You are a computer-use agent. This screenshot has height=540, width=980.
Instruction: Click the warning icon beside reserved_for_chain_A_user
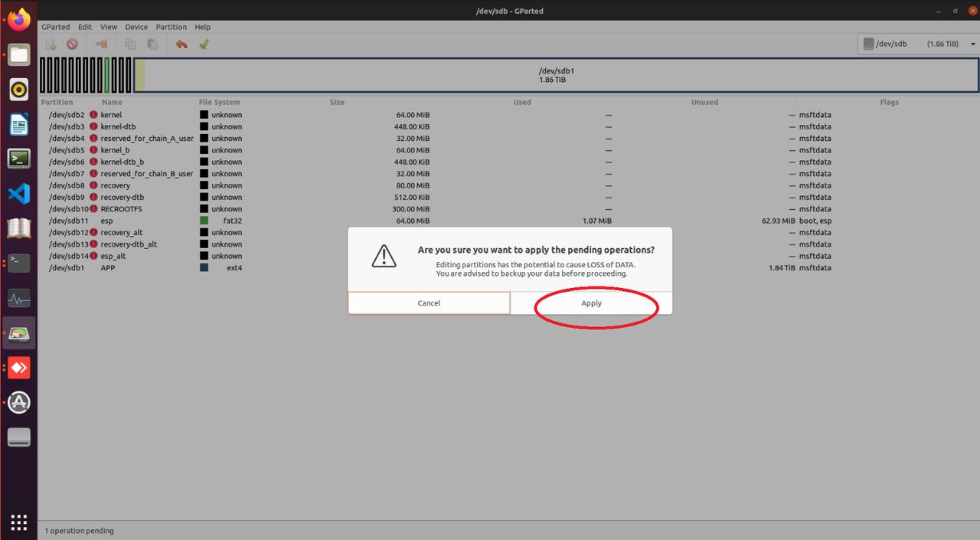point(93,139)
